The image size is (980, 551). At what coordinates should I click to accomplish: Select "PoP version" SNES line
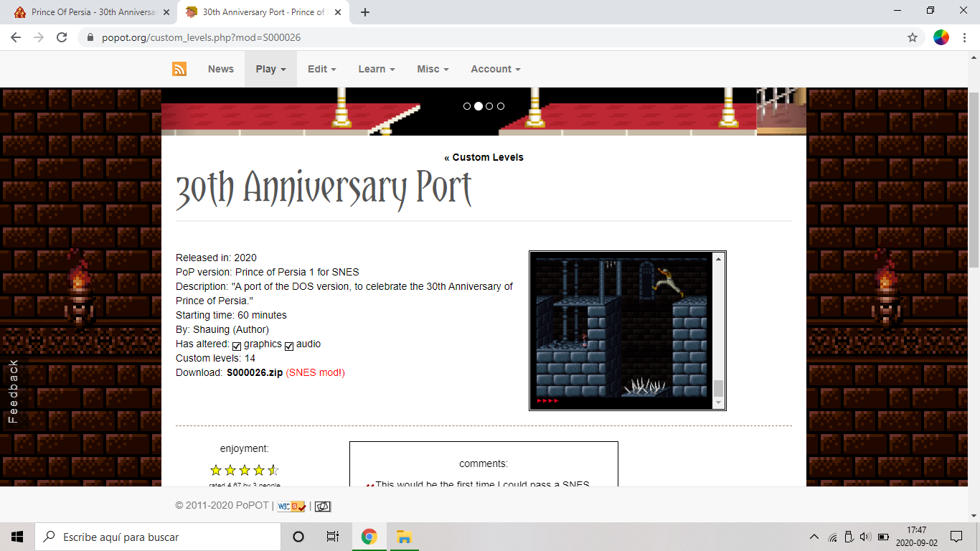click(268, 272)
